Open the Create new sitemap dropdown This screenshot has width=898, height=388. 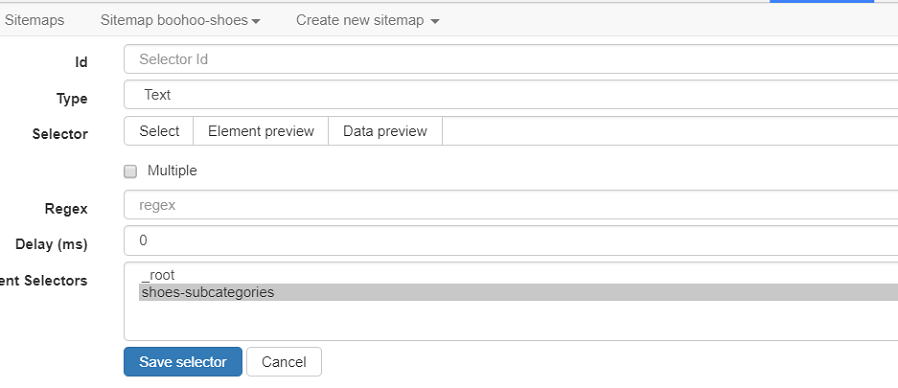click(368, 21)
